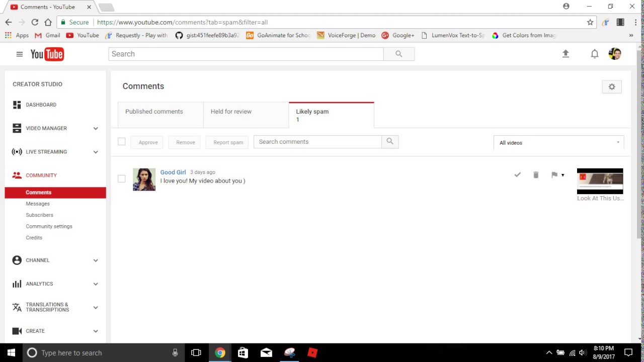Click the browser address bar URL
This screenshot has width=644, height=362.
(x=182, y=22)
